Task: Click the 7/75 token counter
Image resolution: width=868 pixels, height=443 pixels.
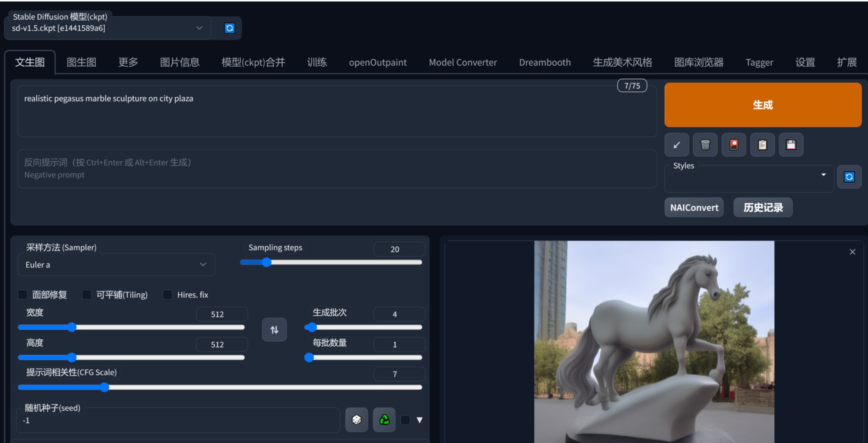Action: (x=632, y=86)
